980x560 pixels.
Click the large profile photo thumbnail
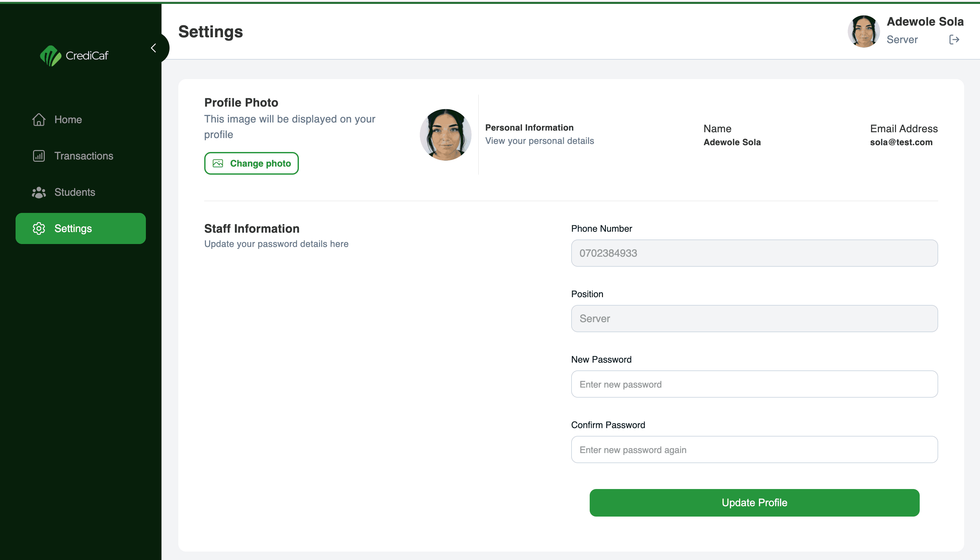click(x=445, y=134)
